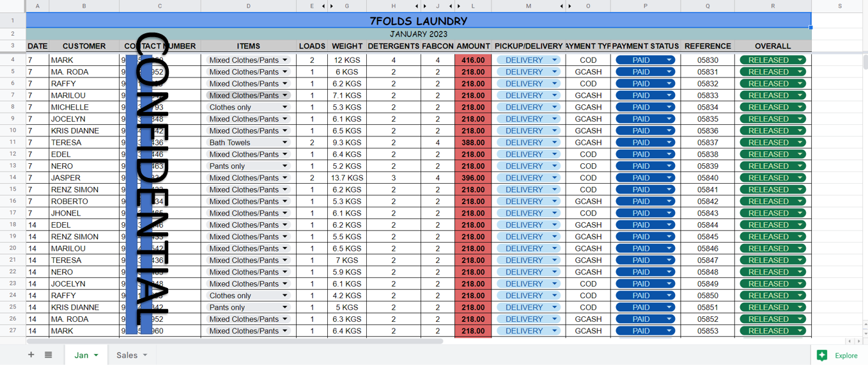This screenshot has height=368, width=868.
Task: Click the REFERENCE header cell
Action: [x=708, y=46]
